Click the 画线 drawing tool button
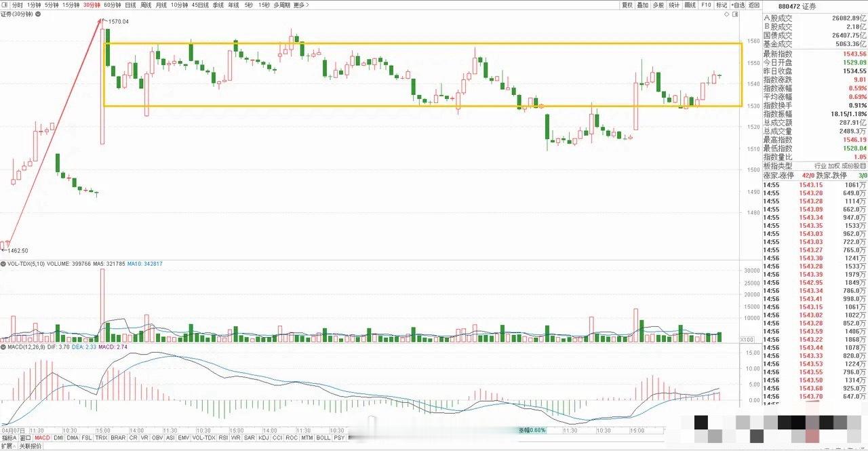This screenshot has width=868, height=451. pyautogui.click(x=690, y=5)
